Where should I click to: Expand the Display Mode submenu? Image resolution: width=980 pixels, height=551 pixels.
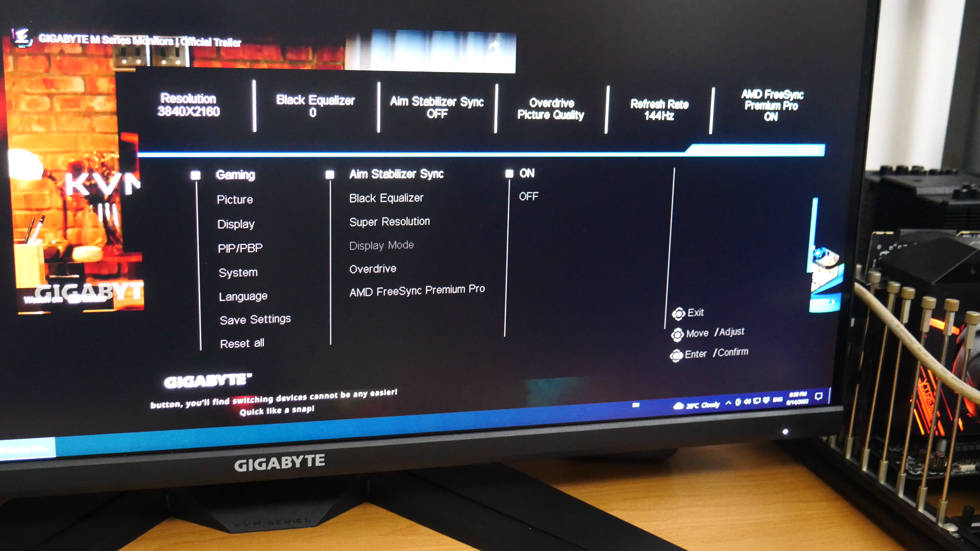(382, 245)
